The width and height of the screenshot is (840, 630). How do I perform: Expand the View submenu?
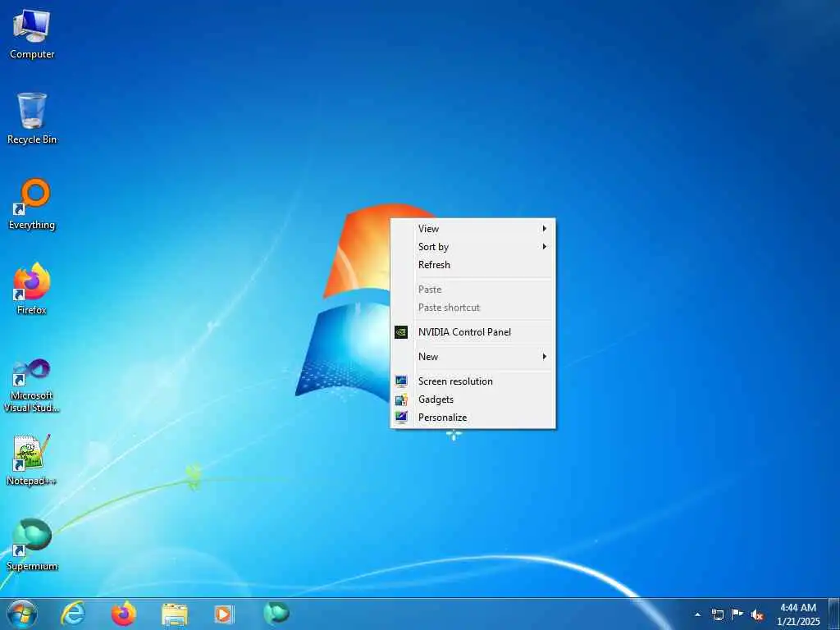(x=473, y=229)
